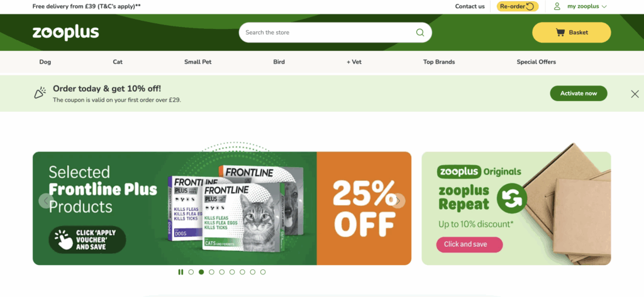This screenshot has width=644, height=297.
Task: Open the Special Offers menu
Action: [x=536, y=62]
